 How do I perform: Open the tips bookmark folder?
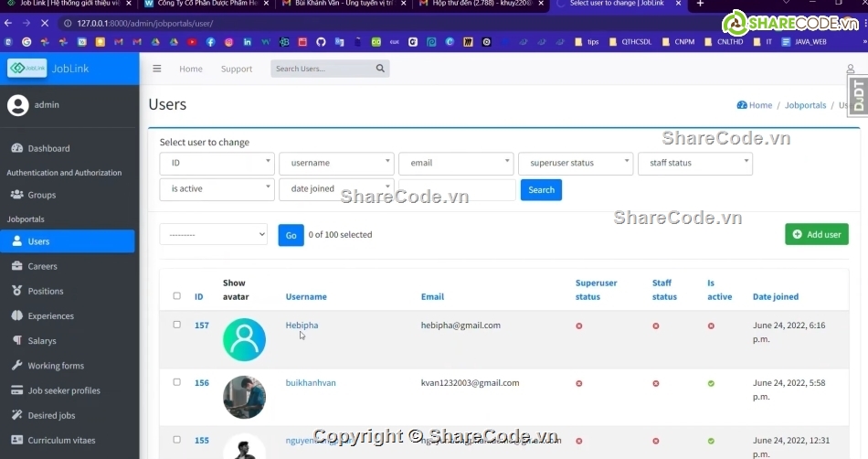[587, 41]
